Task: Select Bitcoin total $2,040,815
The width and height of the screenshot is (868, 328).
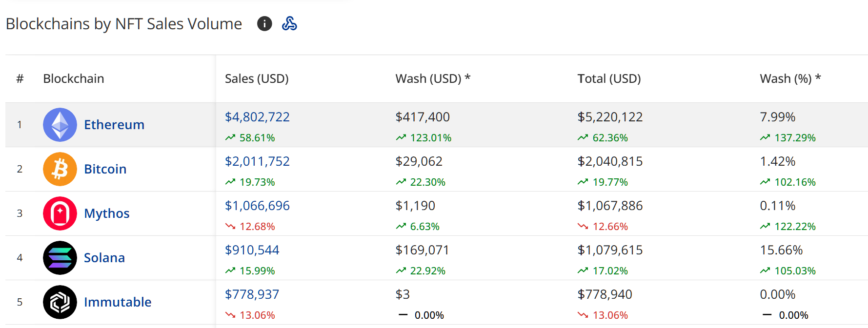Action: (x=610, y=161)
